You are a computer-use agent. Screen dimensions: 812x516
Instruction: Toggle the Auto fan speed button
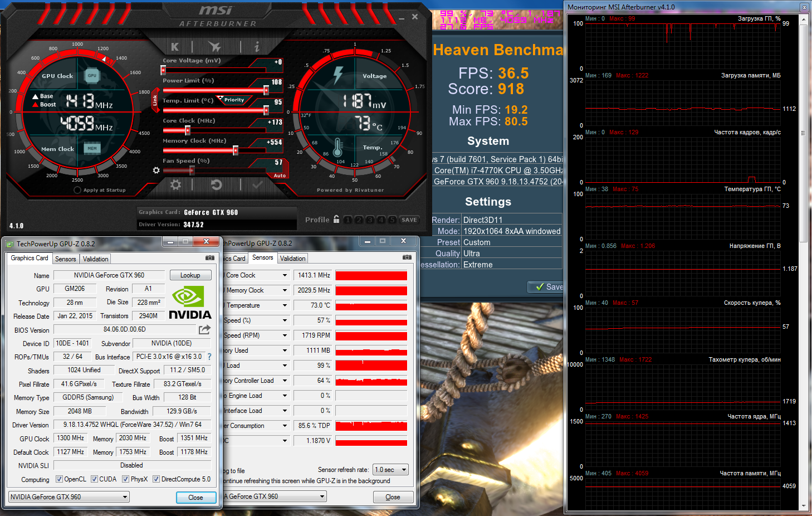click(x=280, y=176)
